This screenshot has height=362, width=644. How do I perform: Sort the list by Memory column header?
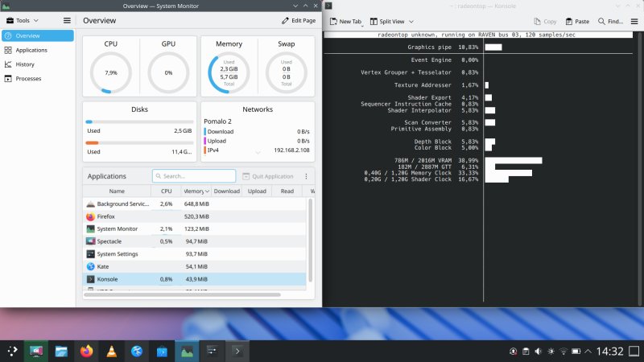tap(195, 191)
